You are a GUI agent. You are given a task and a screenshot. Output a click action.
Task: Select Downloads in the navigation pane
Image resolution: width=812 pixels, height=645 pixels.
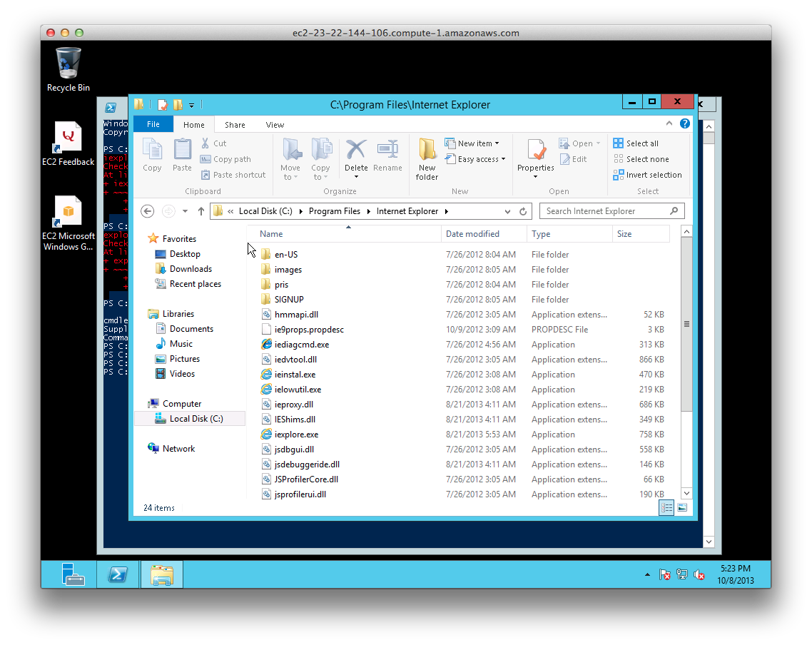click(183, 269)
